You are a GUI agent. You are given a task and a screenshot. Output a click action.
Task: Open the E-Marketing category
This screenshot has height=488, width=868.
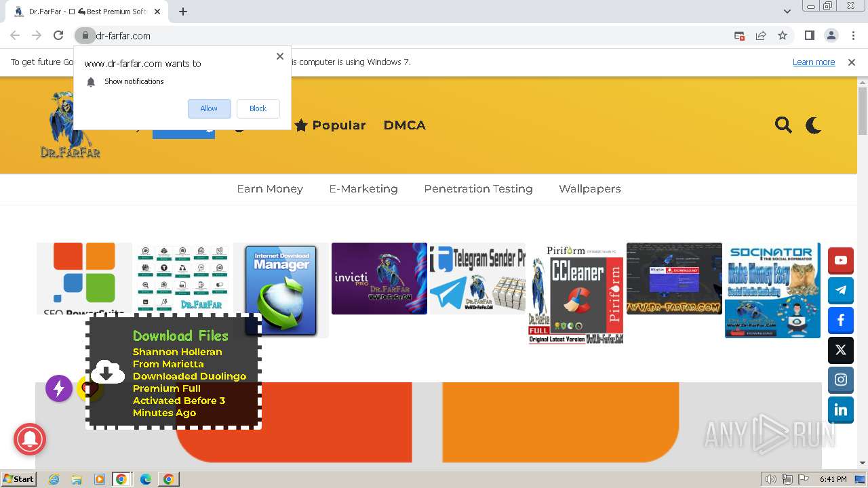[x=363, y=188]
